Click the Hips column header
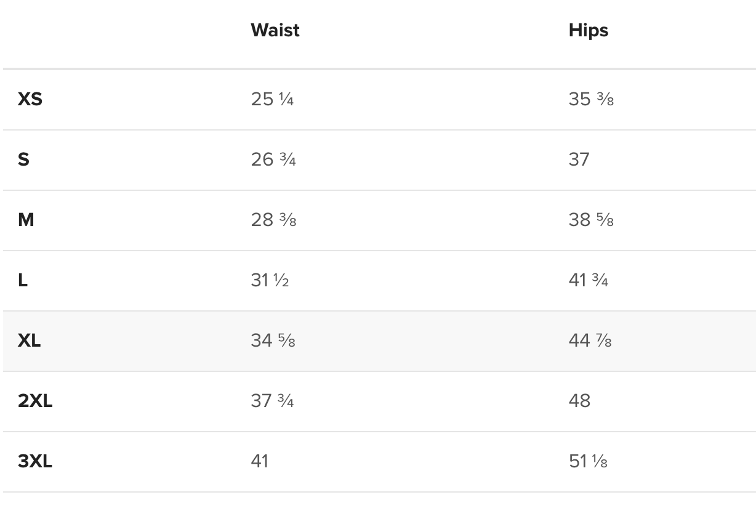Screen dimensions: 756x532 point(588,30)
